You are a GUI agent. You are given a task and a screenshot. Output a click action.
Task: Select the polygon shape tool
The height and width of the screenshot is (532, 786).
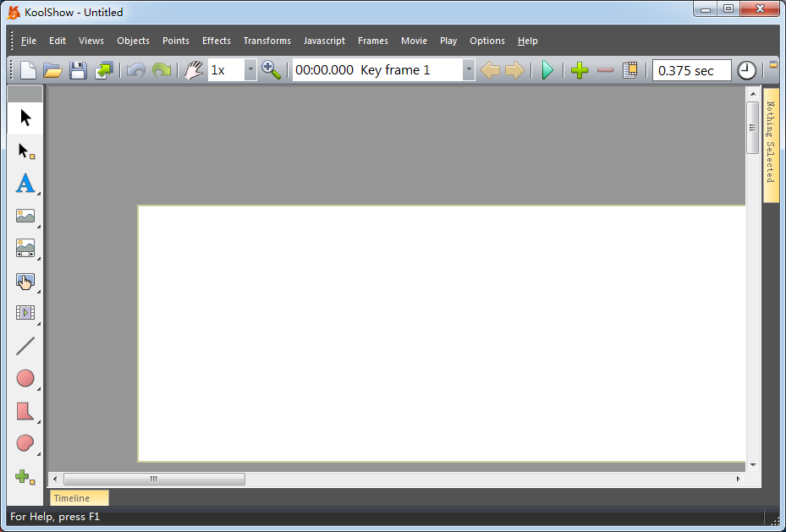[x=25, y=411]
